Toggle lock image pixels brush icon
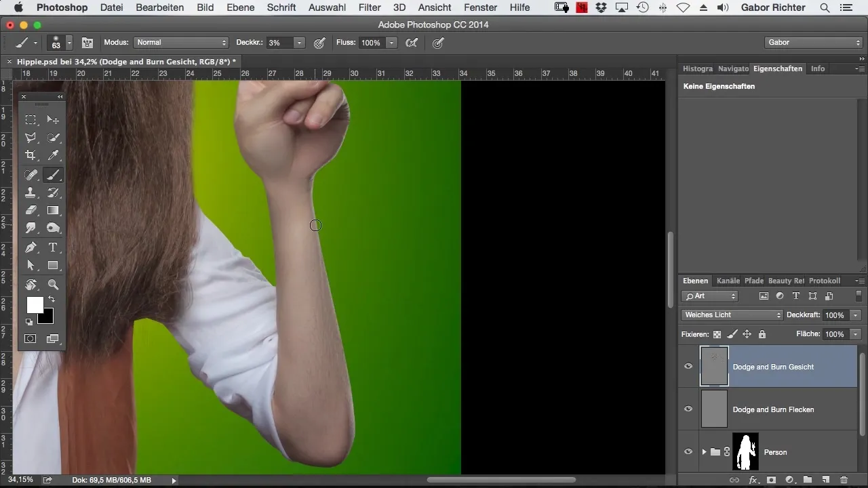Screen dimensions: 868x488 coord(732,334)
